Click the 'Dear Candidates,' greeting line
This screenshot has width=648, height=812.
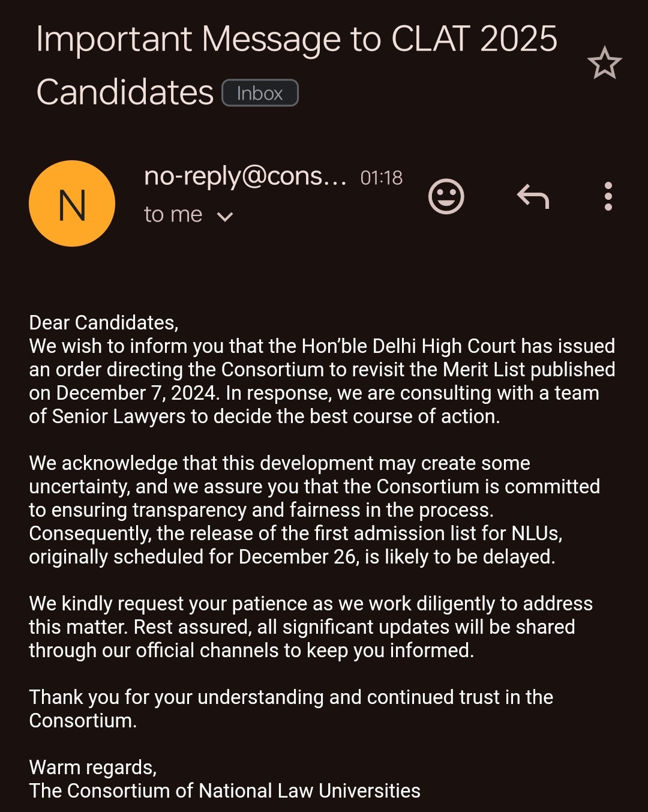pyautogui.click(x=104, y=323)
